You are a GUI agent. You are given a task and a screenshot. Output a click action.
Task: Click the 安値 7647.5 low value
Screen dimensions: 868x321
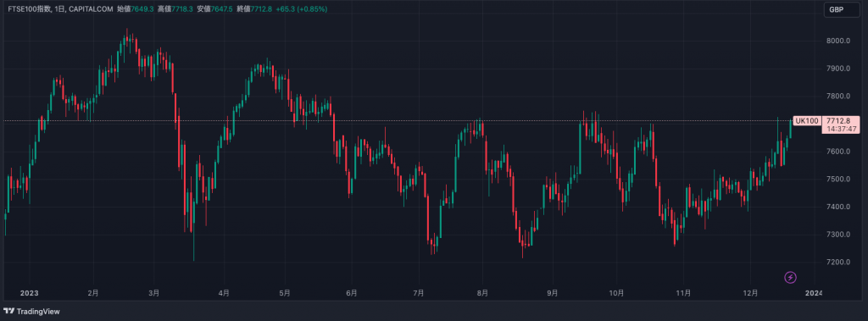point(215,9)
